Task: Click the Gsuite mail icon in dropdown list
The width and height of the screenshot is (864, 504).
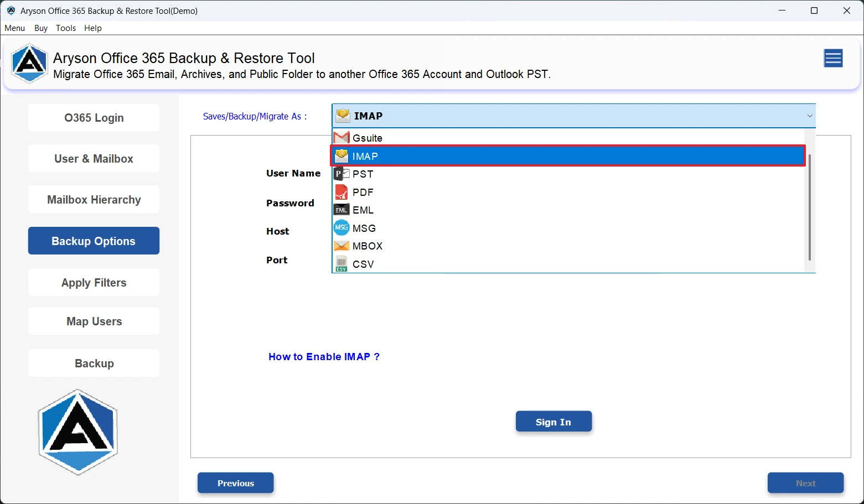Action: coord(342,137)
